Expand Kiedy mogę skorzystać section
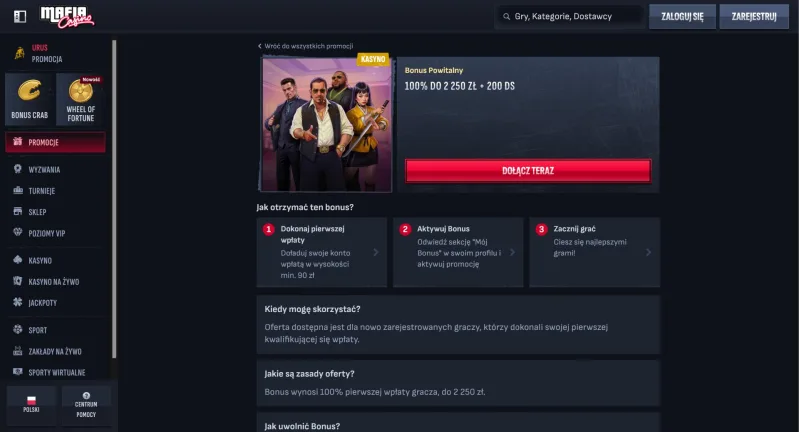The height and width of the screenshot is (432, 799). 458,325
